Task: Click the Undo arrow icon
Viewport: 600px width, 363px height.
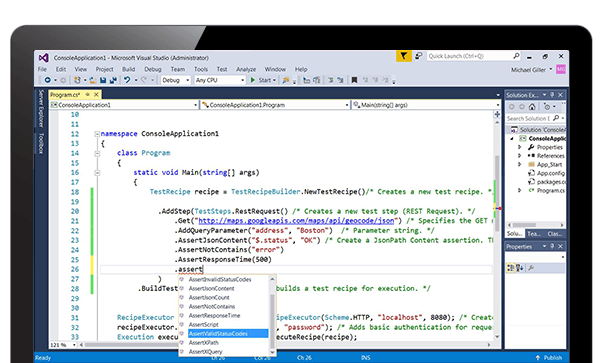Action: (x=127, y=80)
